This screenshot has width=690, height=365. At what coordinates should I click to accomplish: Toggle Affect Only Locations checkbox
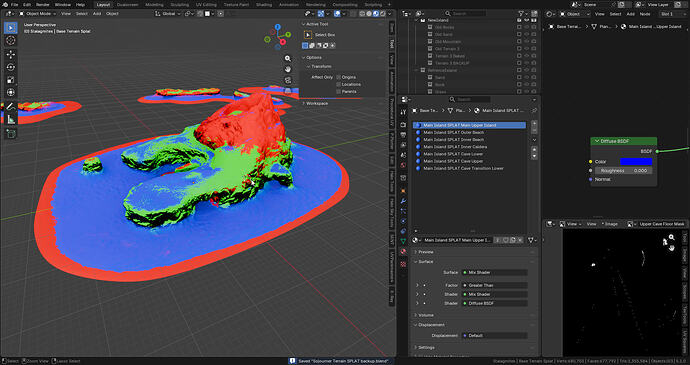[338, 84]
